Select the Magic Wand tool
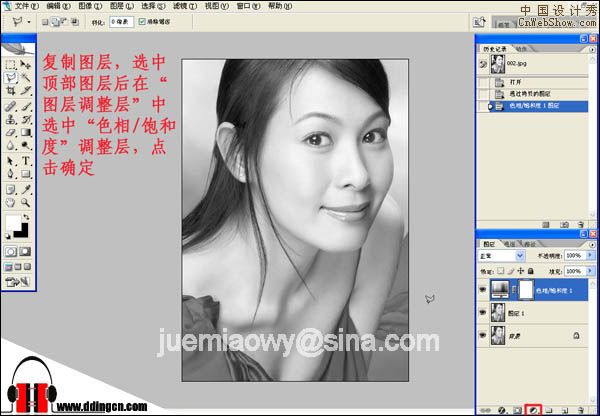Screen dimensions: 600x416 pyautogui.click(x=26, y=78)
